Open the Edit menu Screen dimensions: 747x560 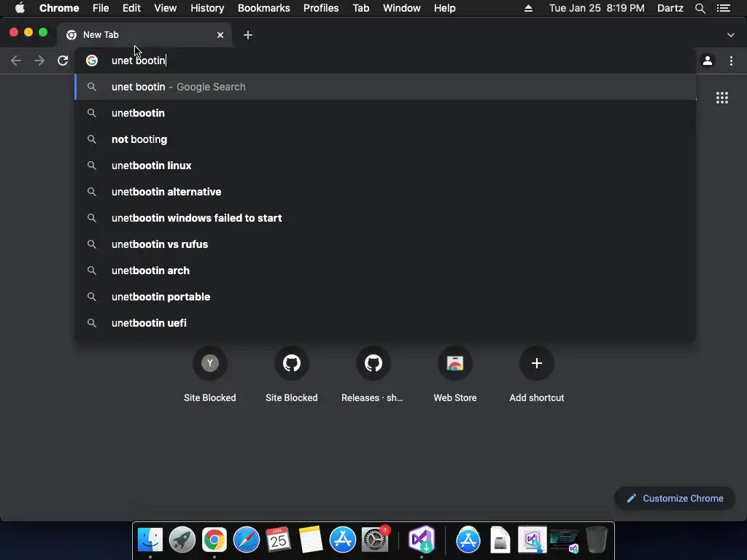point(131,8)
